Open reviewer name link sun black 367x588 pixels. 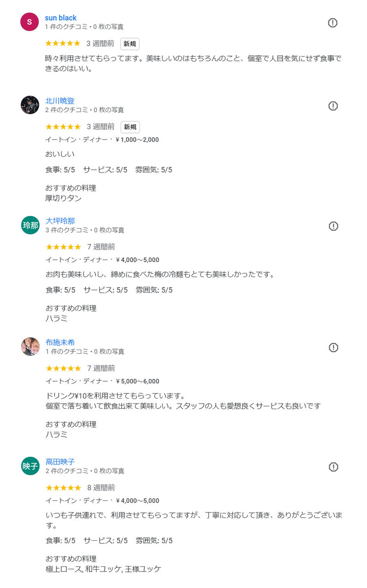pyautogui.click(x=61, y=18)
